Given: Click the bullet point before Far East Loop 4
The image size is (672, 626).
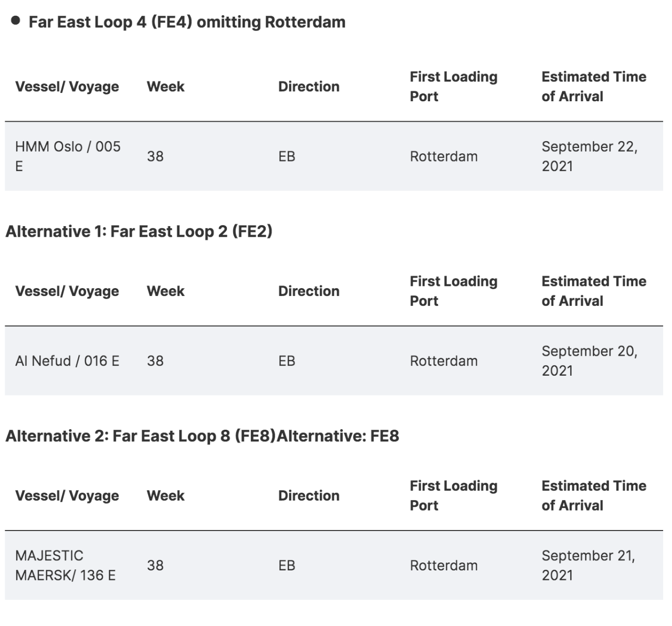Looking at the screenshot, I should click(x=16, y=21).
